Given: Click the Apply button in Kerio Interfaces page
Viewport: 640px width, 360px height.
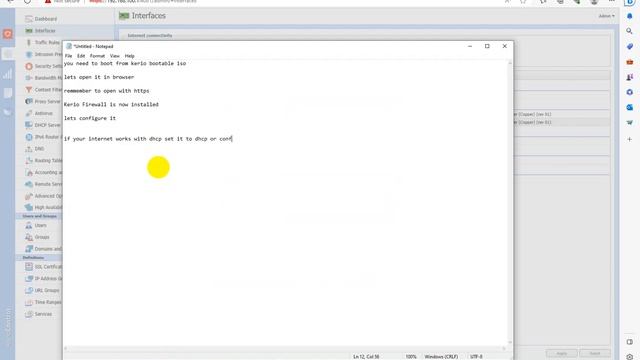Looking at the screenshot, I should (562, 353).
